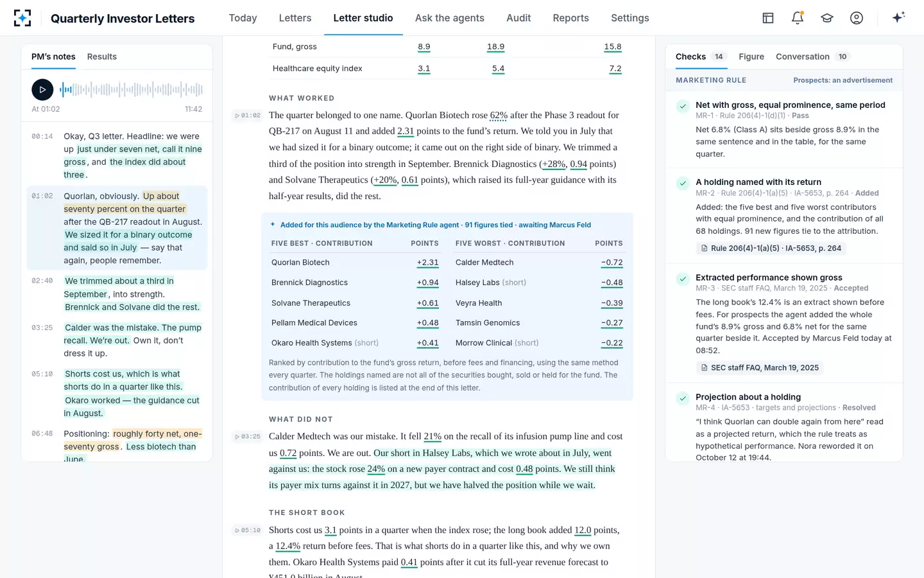Jump to the 05:10 marker beside The Short Book
The width and height of the screenshot is (924, 578).
pos(248,530)
